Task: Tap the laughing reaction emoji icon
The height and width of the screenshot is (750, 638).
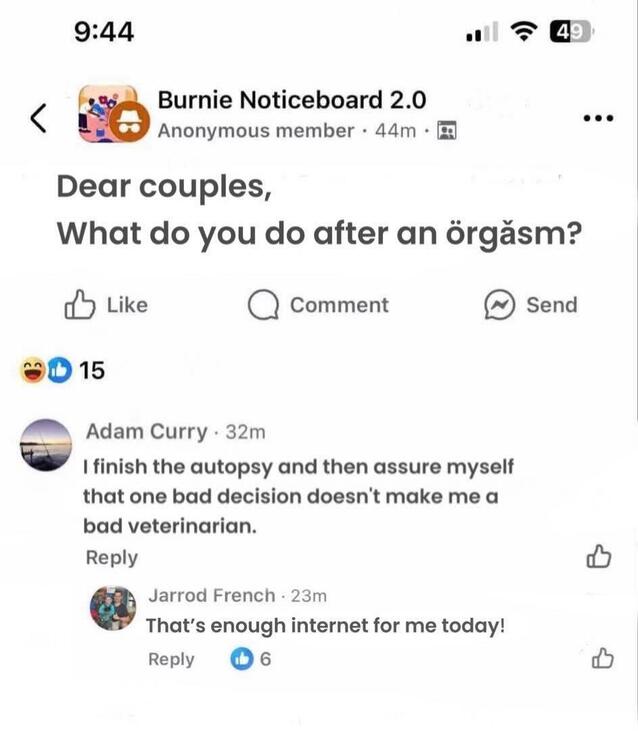Action: tap(33, 371)
